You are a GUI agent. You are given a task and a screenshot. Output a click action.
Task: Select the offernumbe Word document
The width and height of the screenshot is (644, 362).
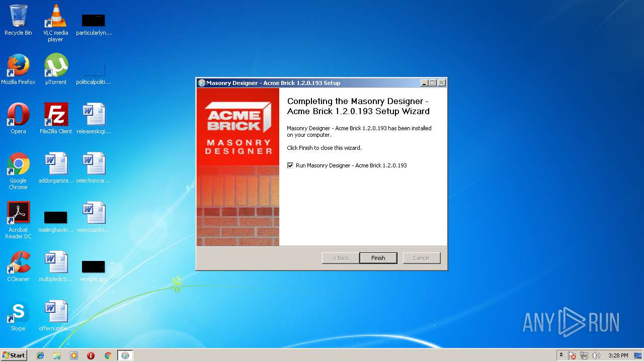point(56,316)
